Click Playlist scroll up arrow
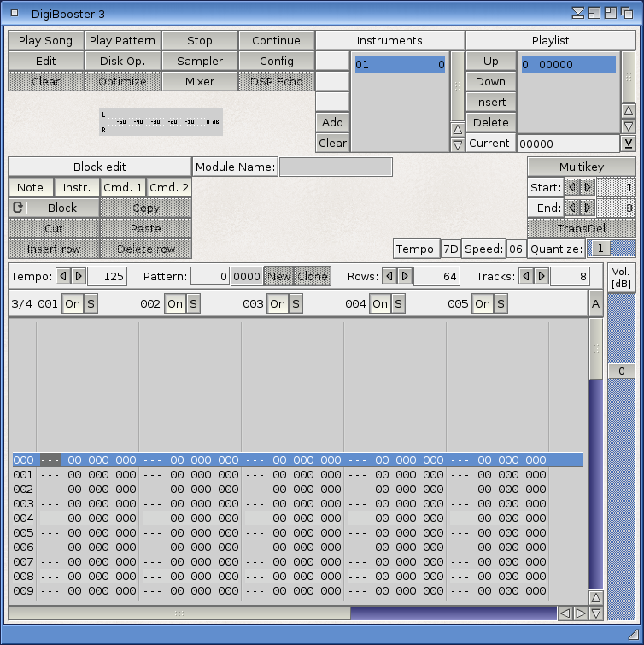 point(628,111)
